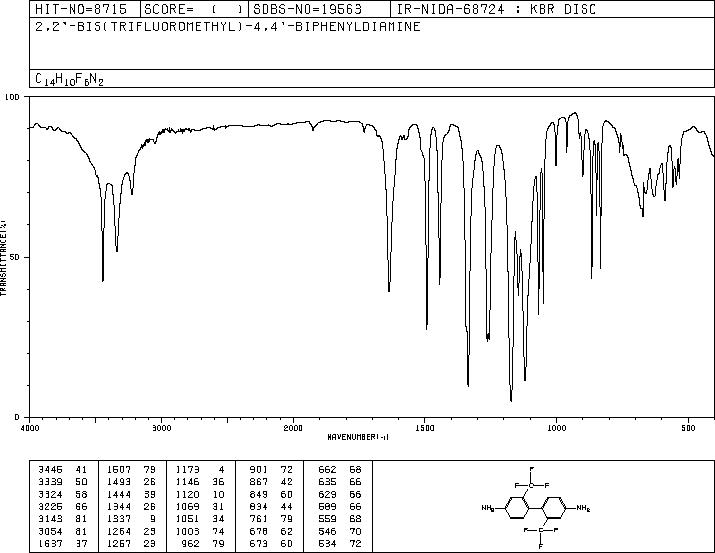Click the 761 wavenumber in the peak table
The height and width of the screenshot is (553, 715).
click(x=259, y=519)
